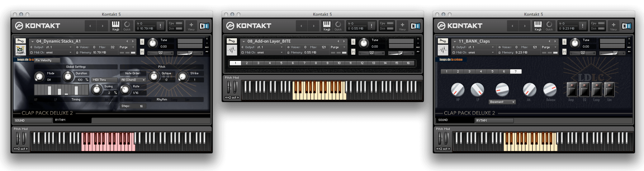Toggle the Comp switch in right window

pyautogui.click(x=597, y=90)
